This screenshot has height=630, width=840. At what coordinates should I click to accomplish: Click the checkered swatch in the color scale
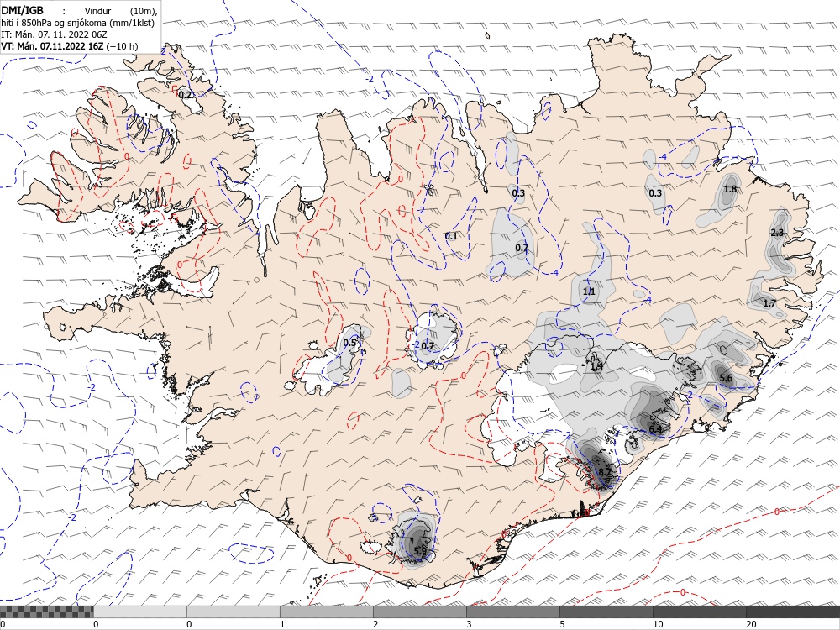point(46,612)
